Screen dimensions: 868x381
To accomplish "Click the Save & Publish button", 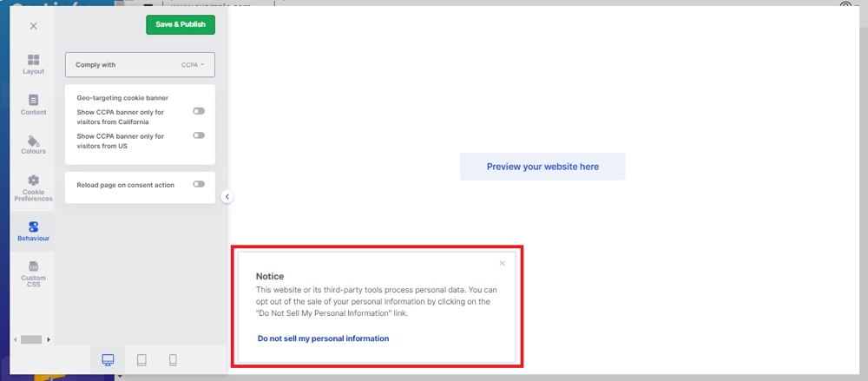I will point(181,24).
